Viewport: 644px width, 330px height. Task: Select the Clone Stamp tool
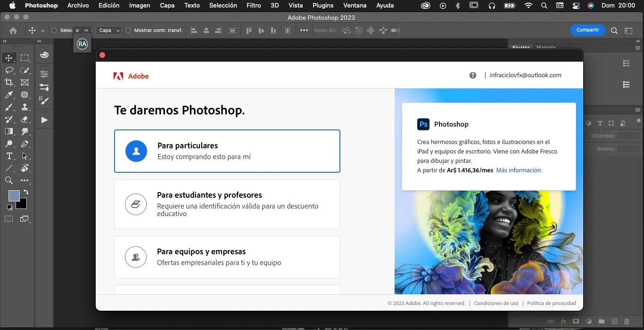click(25, 107)
